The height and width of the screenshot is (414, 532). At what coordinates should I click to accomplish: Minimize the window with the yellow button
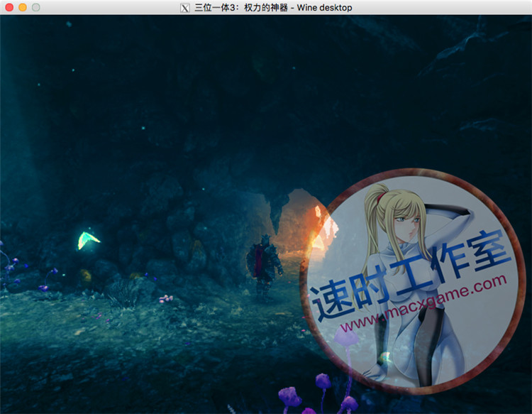click(23, 7)
